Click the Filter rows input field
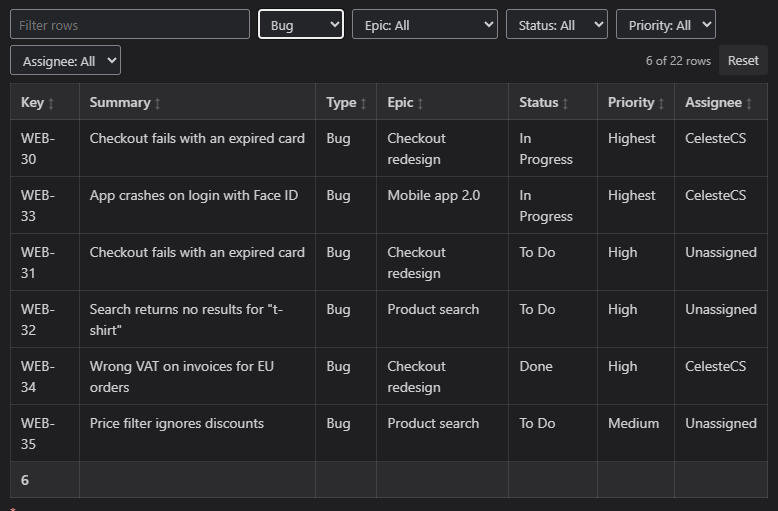Viewport: 778px width, 511px height. click(130, 24)
